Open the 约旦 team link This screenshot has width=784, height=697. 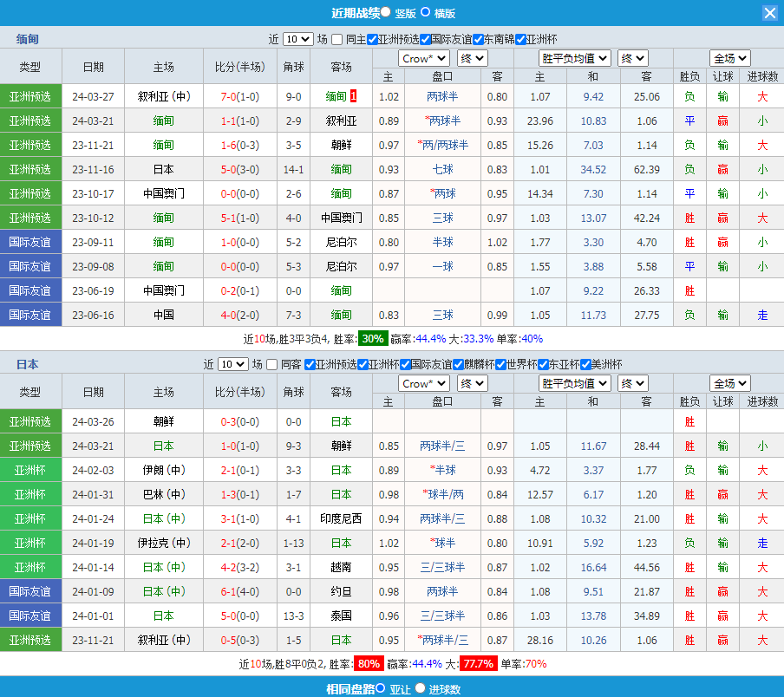[x=341, y=591]
